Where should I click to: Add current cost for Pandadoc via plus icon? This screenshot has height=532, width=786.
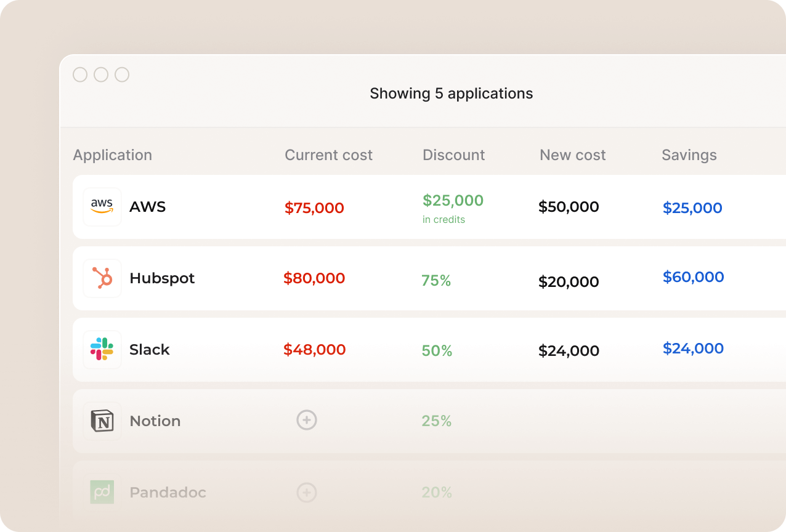[x=307, y=493]
